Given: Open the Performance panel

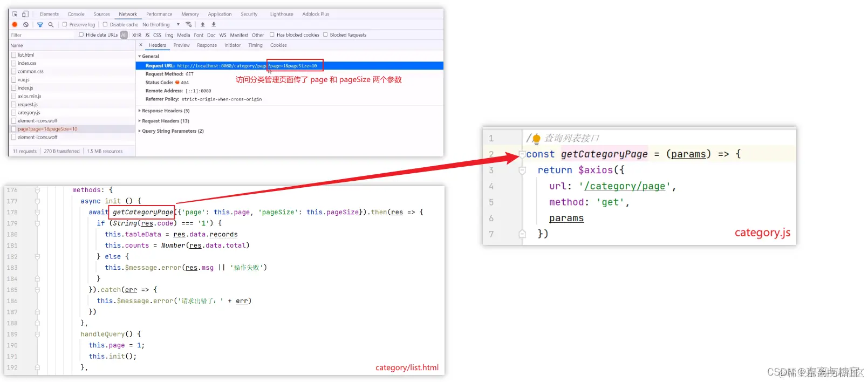Looking at the screenshot, I should pyautogui.click(x=159, y=14).
